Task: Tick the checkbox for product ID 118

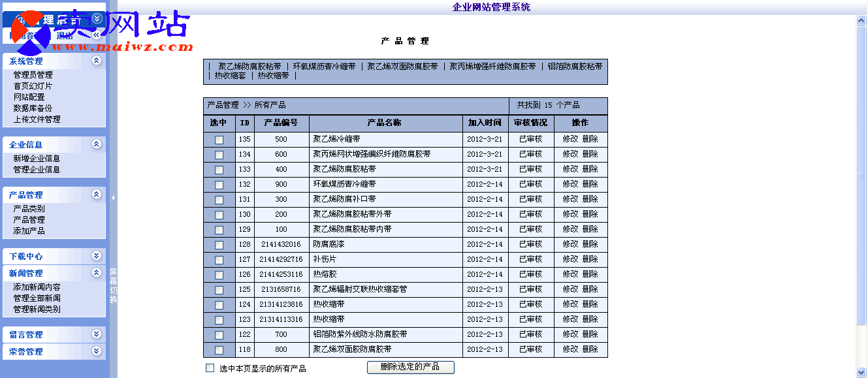Action: 219,350
